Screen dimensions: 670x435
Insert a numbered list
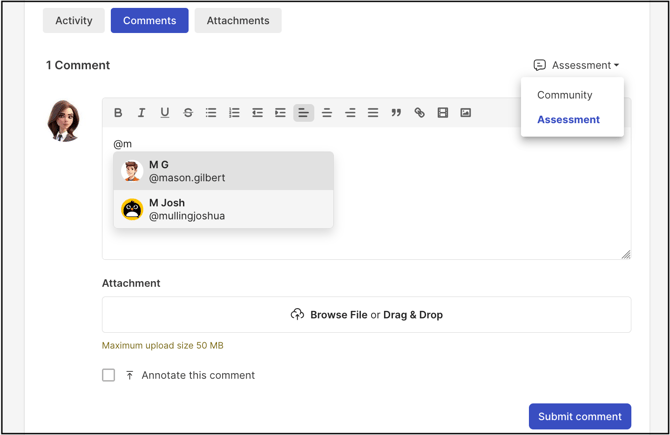coord(234,113)
